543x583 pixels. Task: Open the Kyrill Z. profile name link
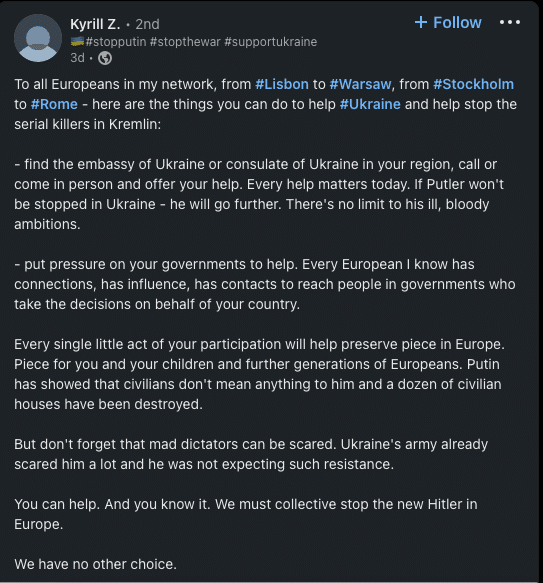click(95, 24)
